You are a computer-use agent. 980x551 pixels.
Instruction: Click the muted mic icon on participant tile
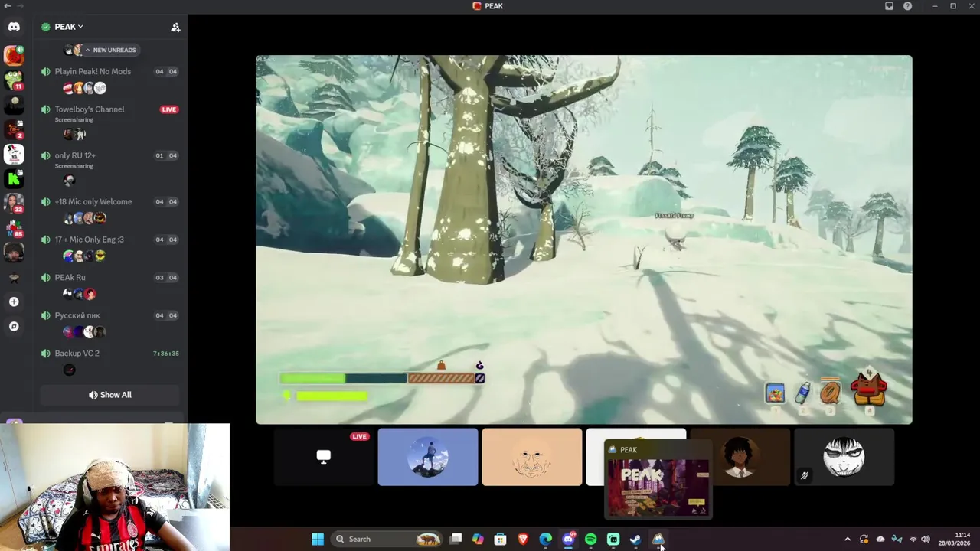804,476
